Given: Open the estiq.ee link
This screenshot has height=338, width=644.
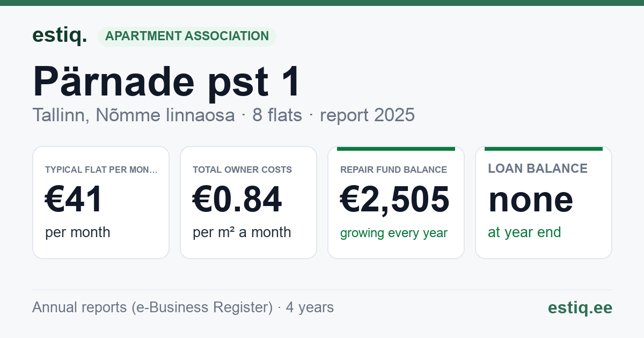Looking at the screenshot, I should [x=580, y=308].
